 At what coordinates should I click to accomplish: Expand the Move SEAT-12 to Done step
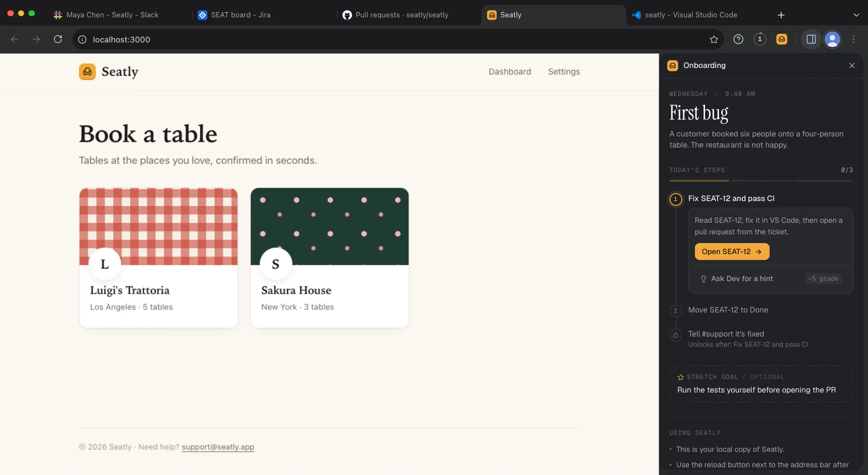pos(728,310)
